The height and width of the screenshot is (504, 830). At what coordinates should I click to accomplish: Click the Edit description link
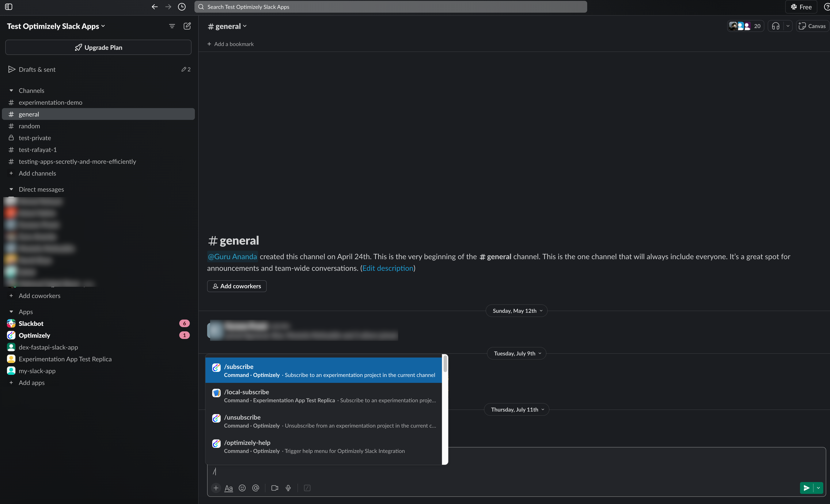coord(388,268)
